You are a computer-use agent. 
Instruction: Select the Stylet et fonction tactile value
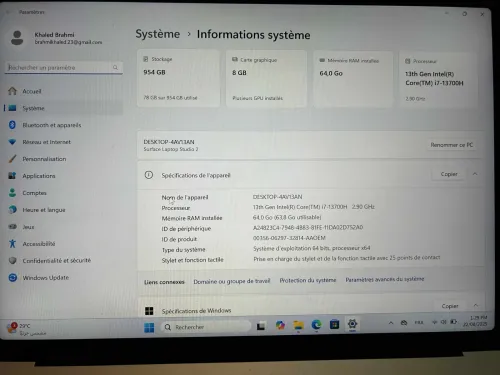click(347, 258)
